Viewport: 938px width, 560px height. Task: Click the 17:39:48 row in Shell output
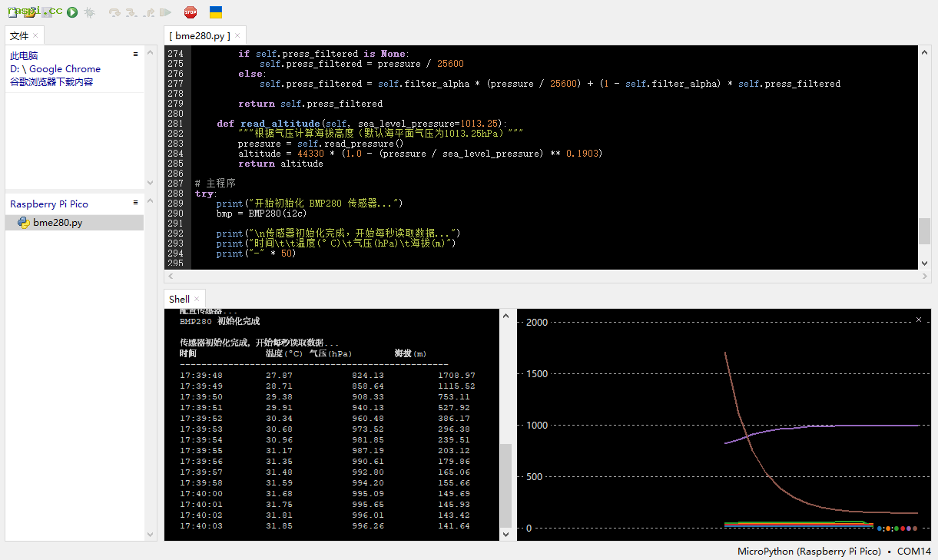pyautogui.click(x=327, y=375)
